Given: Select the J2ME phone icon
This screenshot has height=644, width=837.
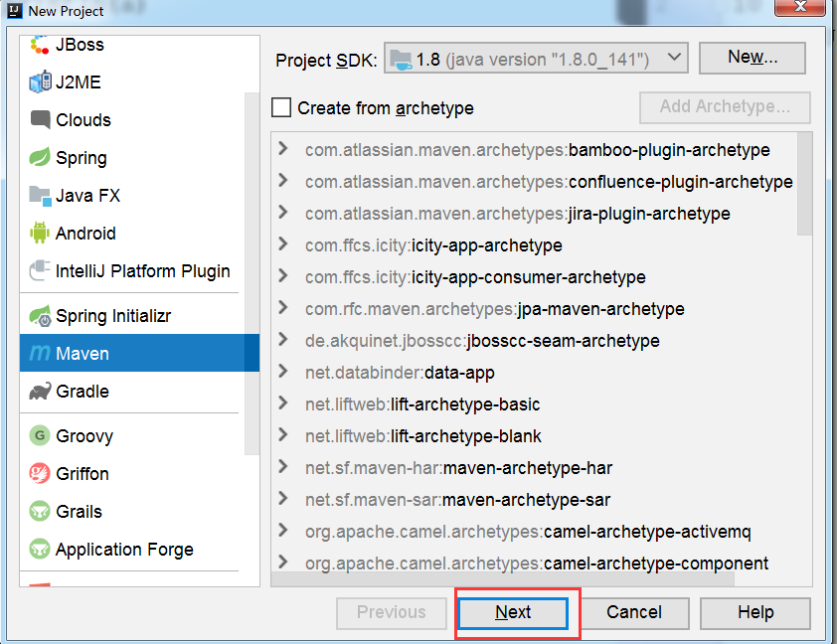Looking at the screenshot, I should click(x=40, y=81).
